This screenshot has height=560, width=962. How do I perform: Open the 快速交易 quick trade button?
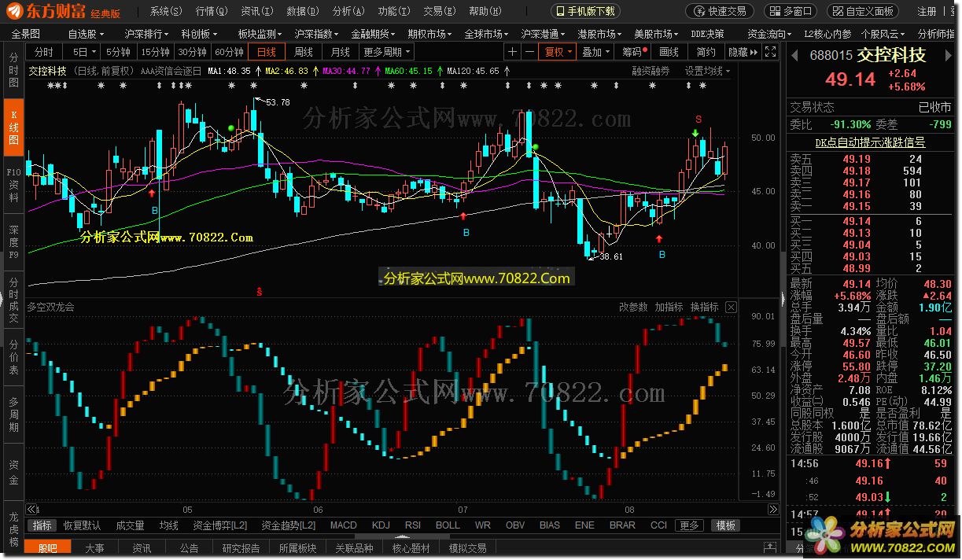(x=719, y=11)
